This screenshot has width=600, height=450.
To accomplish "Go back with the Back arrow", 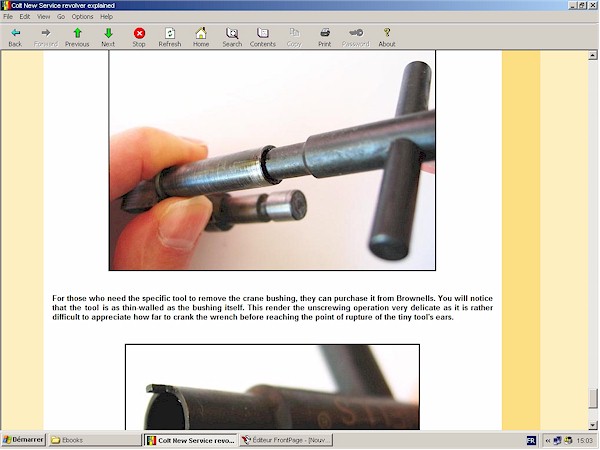I will click(15, 37).
